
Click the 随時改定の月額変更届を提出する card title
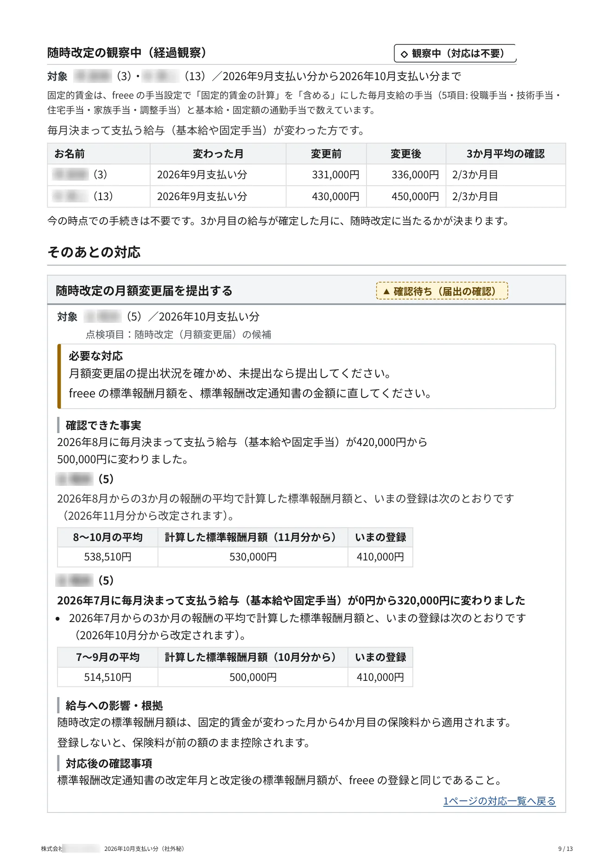(x=144, y=291)
